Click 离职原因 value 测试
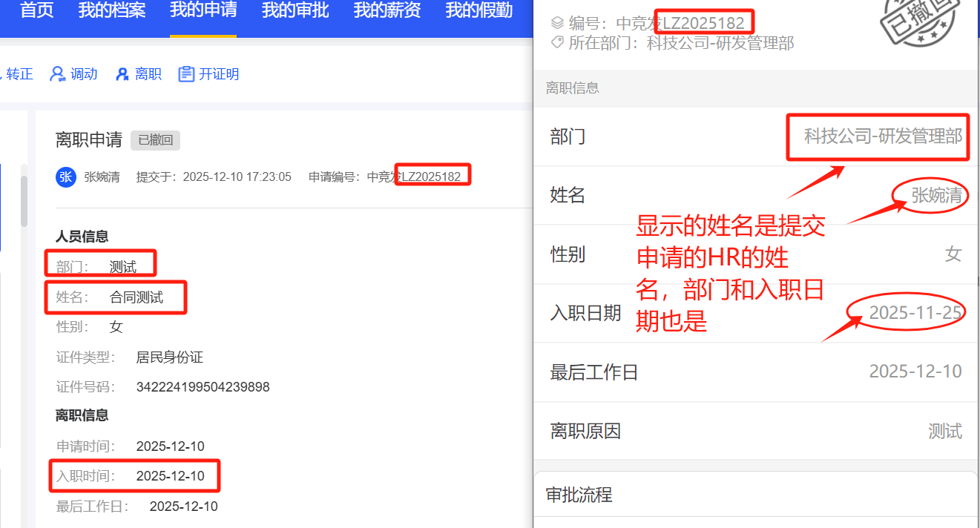 coord(945,431)
